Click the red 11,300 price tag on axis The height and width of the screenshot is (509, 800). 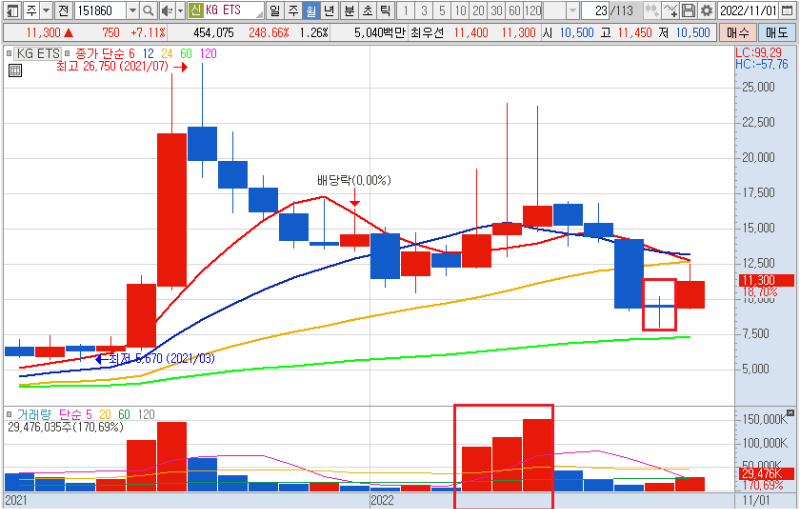(766, 280)
